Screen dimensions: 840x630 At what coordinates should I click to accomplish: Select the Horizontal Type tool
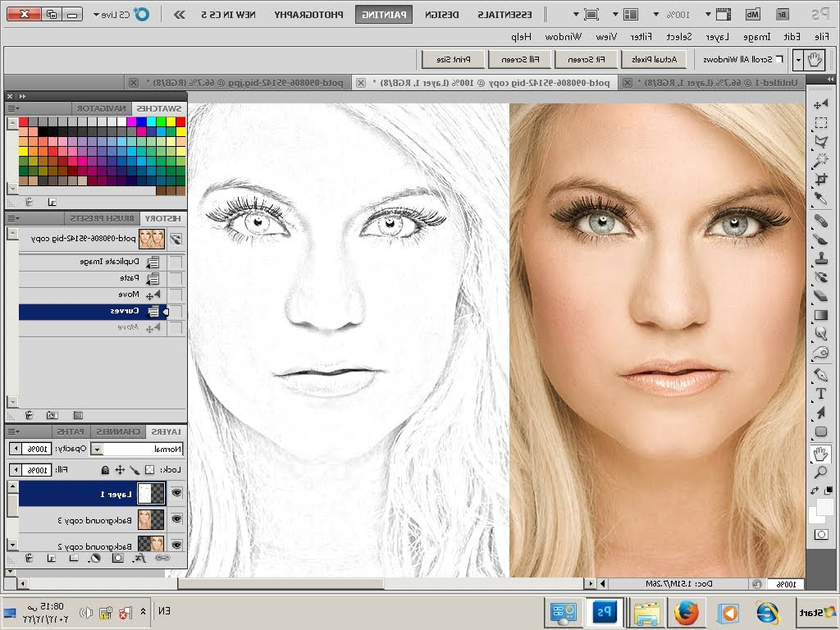tap(820, 394)
